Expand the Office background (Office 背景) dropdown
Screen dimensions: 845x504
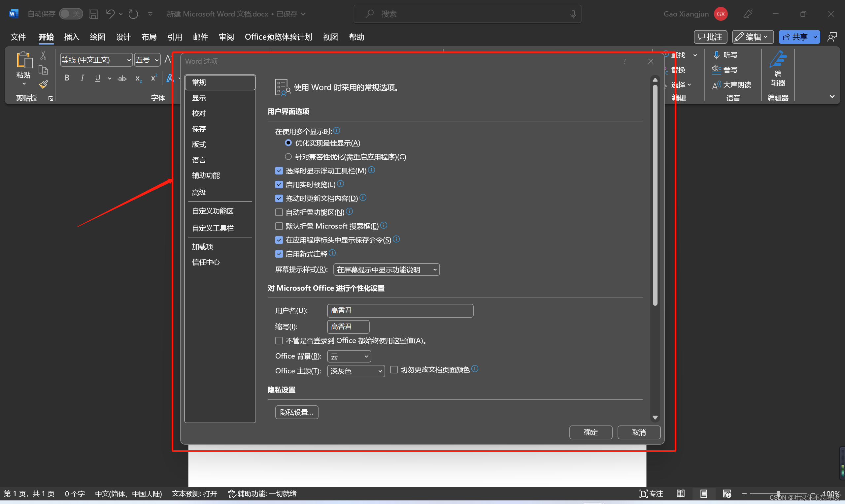[x=349, y=356]
